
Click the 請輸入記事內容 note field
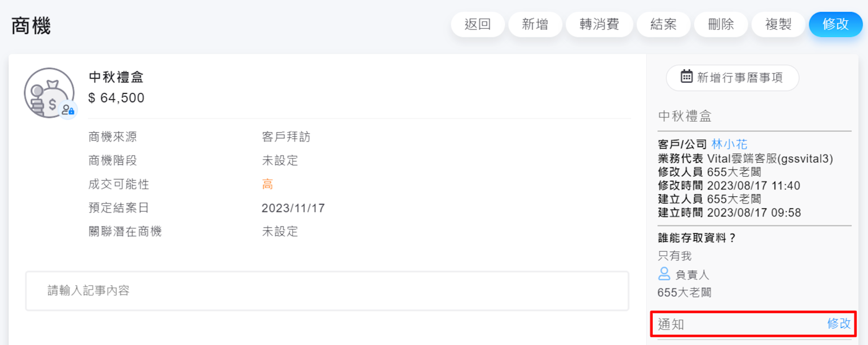pos(327,291)
